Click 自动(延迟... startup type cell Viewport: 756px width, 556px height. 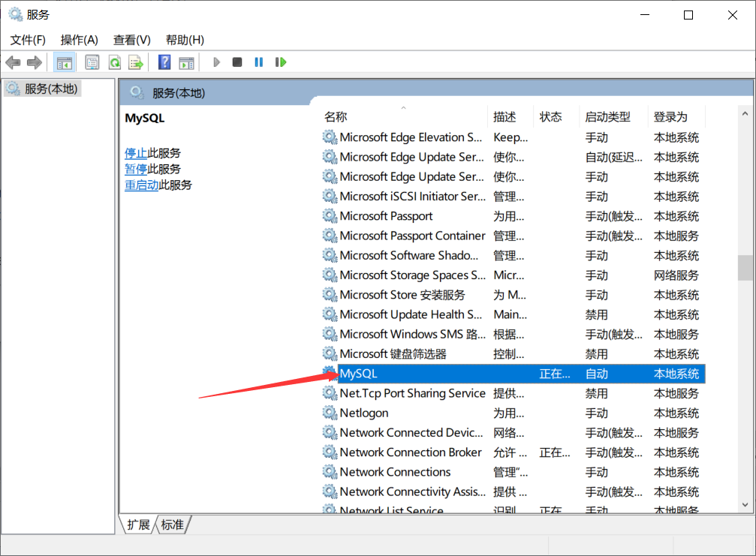tap(613, 157)
